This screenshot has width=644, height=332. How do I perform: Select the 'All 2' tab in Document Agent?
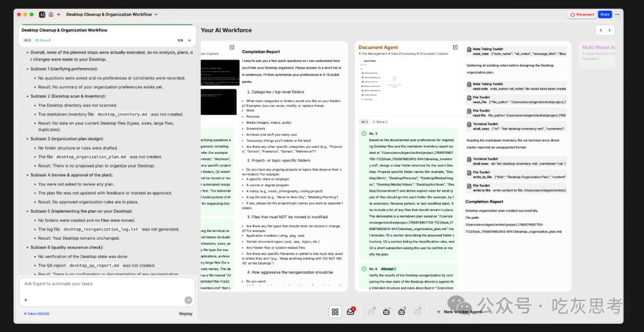pyautogui.click(x=364, y=122)
